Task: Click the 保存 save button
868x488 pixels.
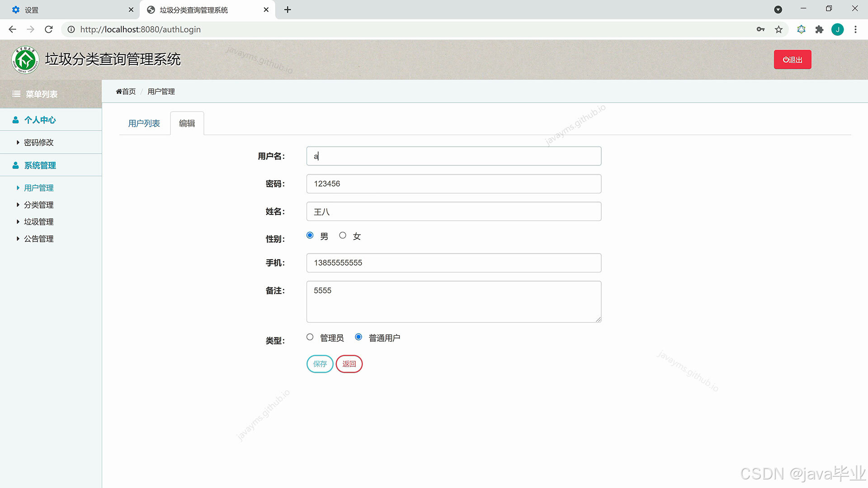Action: pos(320,364)
